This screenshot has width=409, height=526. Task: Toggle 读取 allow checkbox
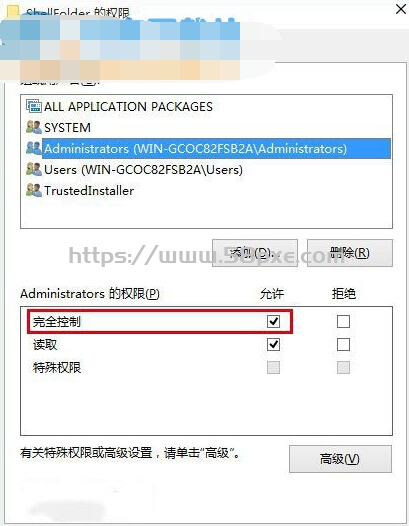273,345
